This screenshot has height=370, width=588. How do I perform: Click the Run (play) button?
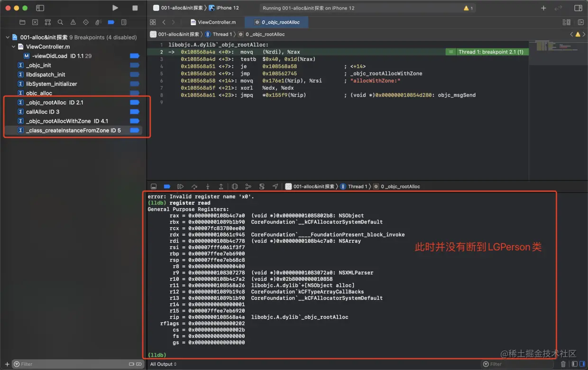tap(115, 8)
